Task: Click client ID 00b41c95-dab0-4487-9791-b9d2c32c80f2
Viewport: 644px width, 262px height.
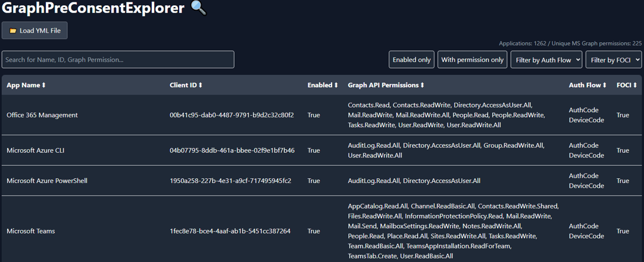Action: (232, 115)
